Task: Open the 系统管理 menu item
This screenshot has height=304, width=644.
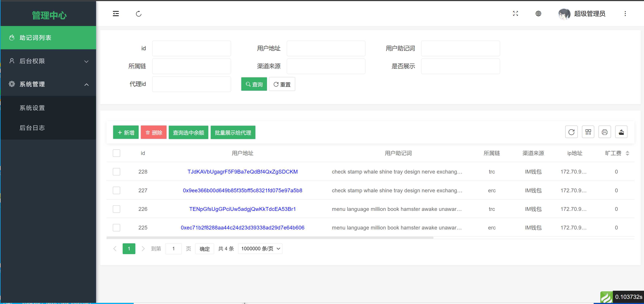Action: 48,84
